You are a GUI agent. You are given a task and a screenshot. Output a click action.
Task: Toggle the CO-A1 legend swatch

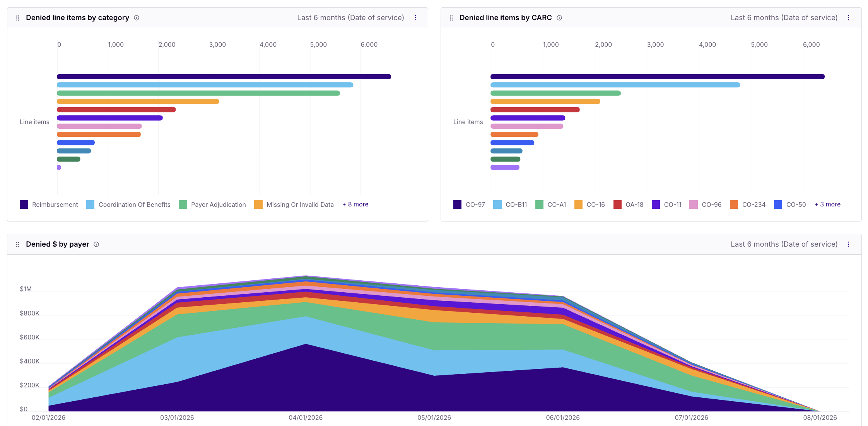point(539,204)
